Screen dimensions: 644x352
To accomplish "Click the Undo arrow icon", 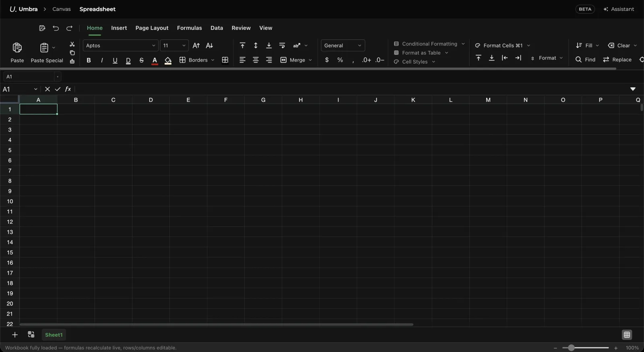I will pos(56,28).
